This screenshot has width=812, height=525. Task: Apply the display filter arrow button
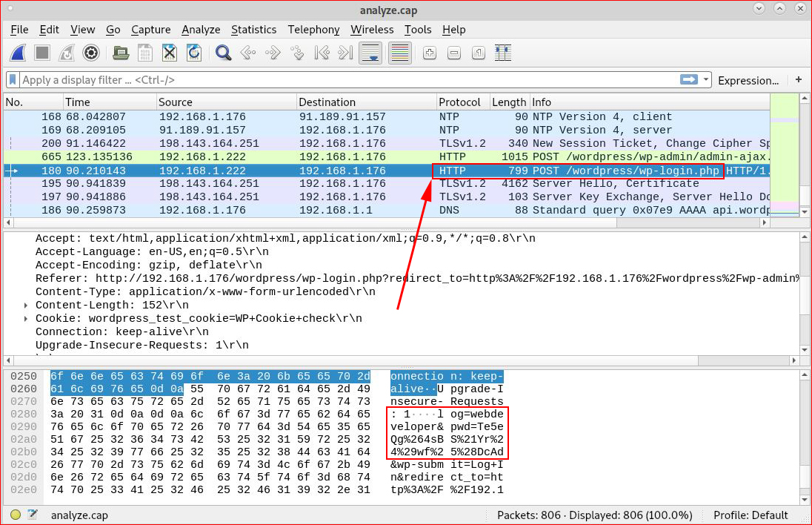point(689,79)
